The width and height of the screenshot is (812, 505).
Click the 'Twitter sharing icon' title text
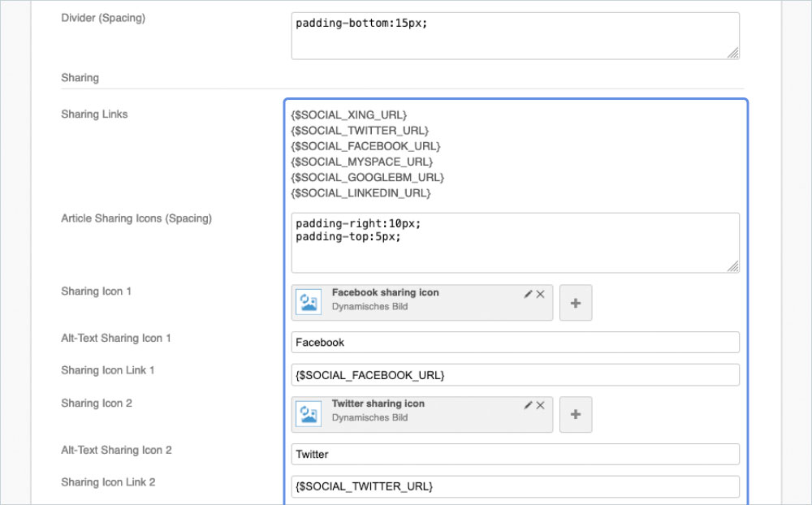378,404
